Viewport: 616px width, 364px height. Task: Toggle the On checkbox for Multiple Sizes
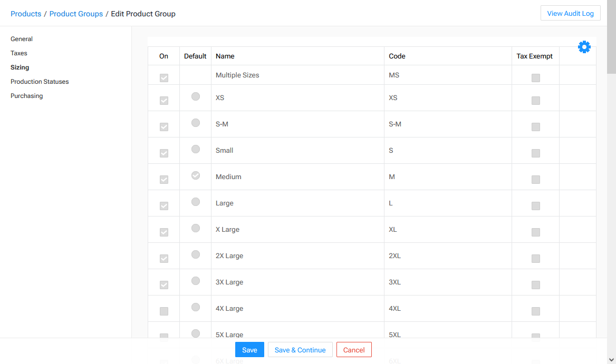[163, 77]
